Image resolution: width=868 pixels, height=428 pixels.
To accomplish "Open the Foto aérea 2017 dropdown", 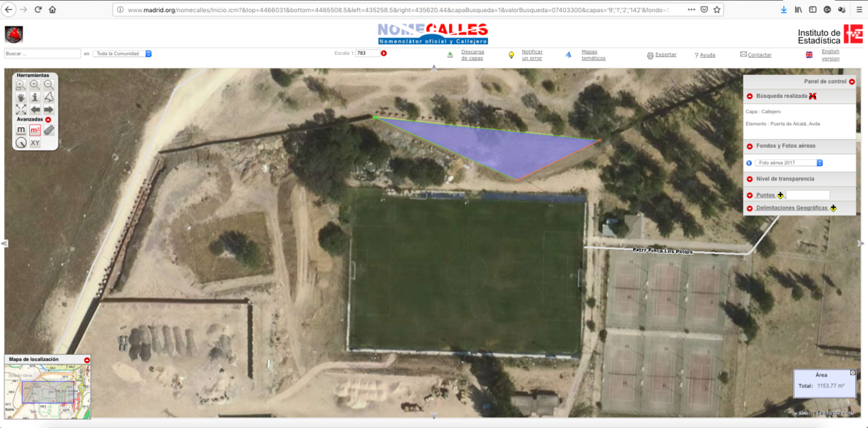I will 790,163.
